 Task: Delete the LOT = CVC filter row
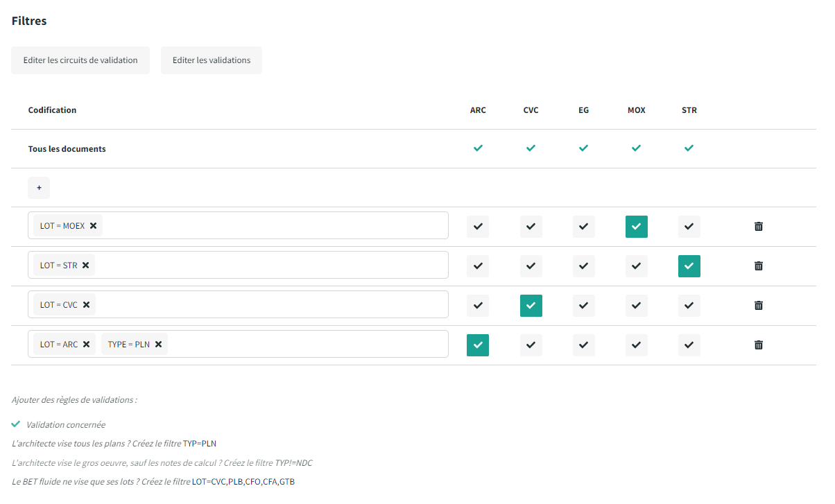[x=758, y=306]
